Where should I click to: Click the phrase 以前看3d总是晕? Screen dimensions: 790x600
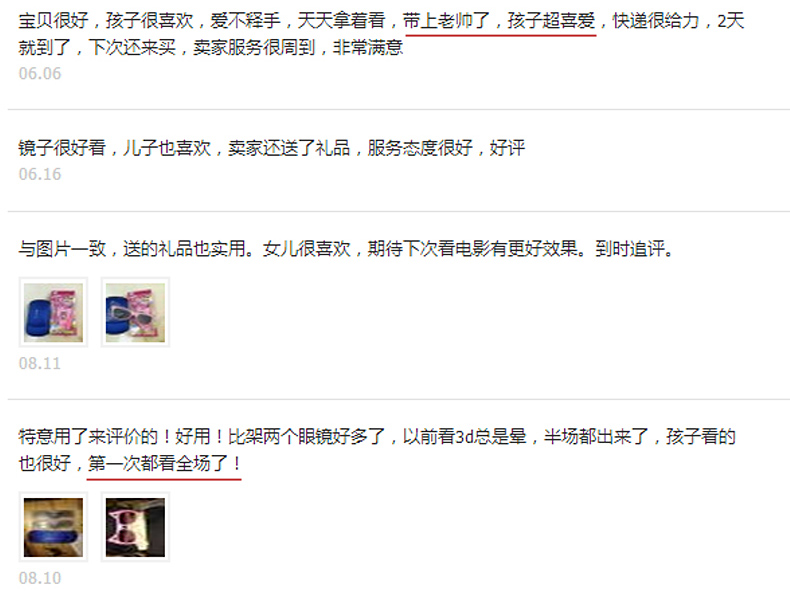465,436
